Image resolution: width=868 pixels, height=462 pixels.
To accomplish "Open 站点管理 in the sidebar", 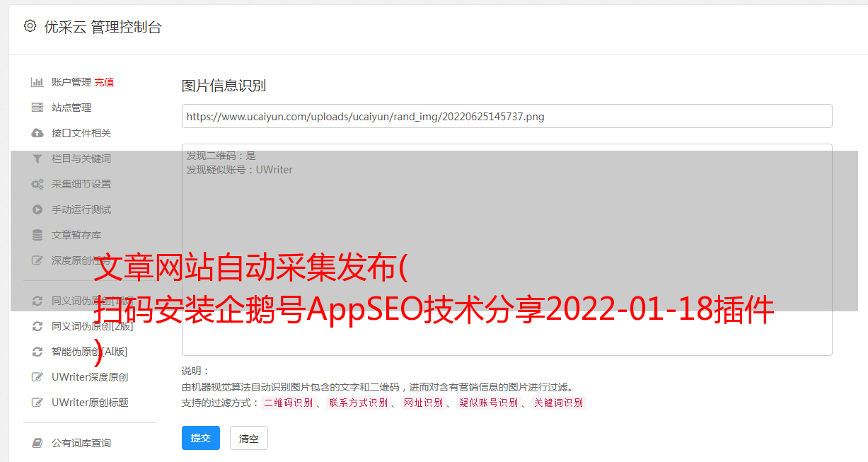I will (71, 108).
